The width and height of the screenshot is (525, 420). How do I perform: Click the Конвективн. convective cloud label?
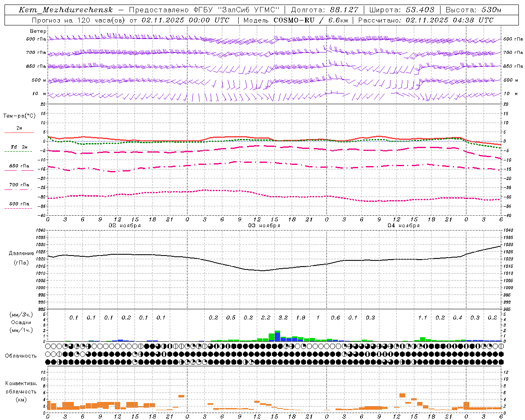(x=21, y=384)
